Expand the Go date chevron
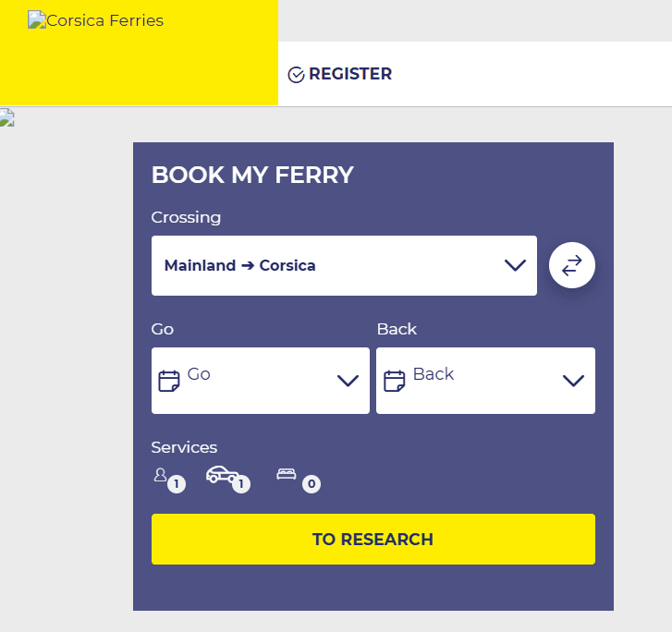 click(x=348, y=381)
